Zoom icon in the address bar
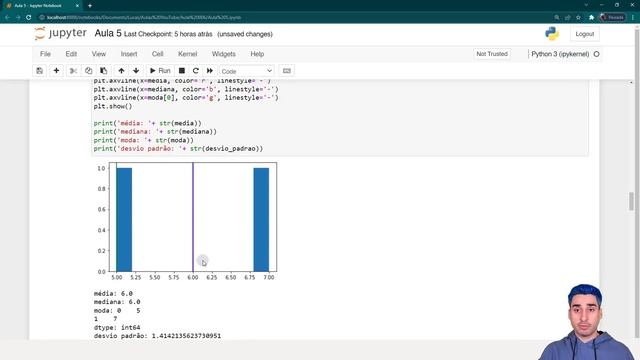This screenshot has height=360, width=640. coord(557,18)
